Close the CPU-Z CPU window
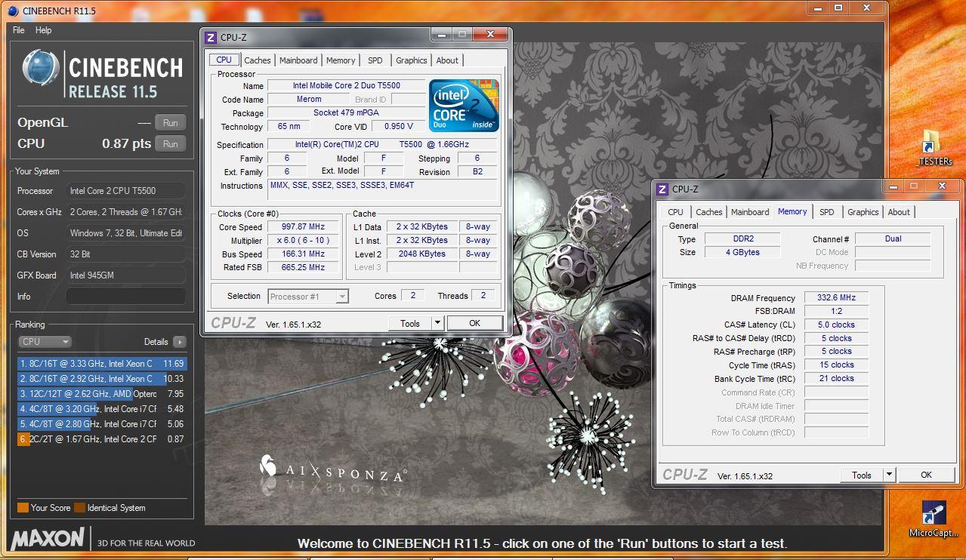The width and height of the screenshot is (966, 560). click(491, 34)
